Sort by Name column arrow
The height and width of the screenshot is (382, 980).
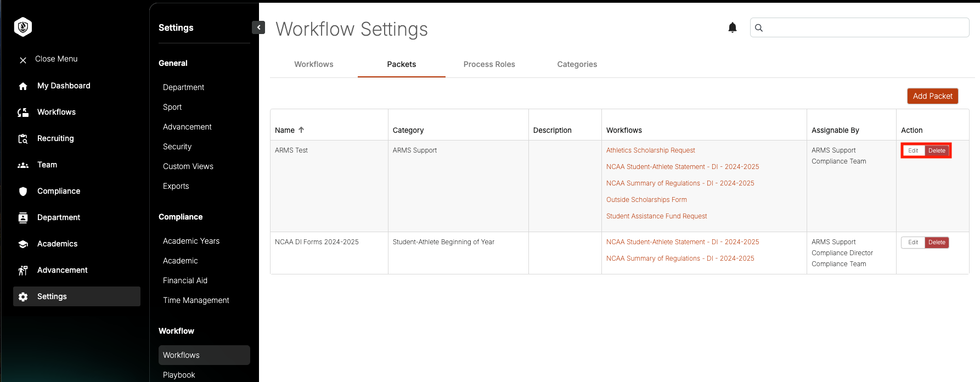(301, 130)
